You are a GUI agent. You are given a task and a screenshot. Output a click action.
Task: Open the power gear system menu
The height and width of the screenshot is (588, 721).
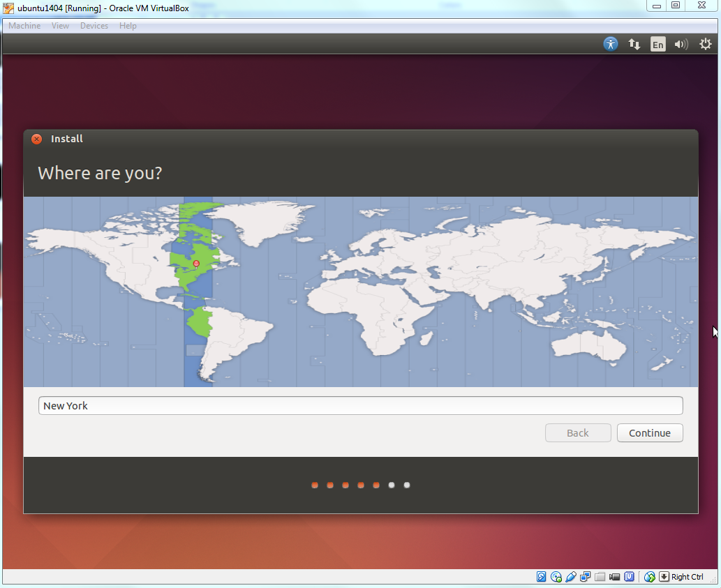[x=705, y=44]
